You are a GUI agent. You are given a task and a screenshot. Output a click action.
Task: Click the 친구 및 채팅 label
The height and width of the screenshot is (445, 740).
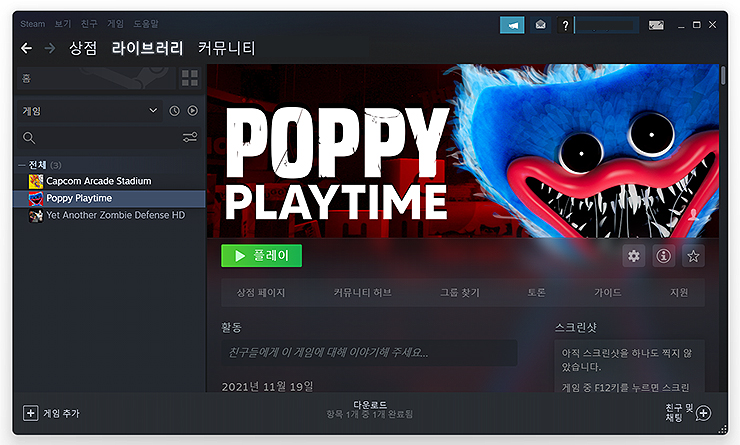[679, 412]
